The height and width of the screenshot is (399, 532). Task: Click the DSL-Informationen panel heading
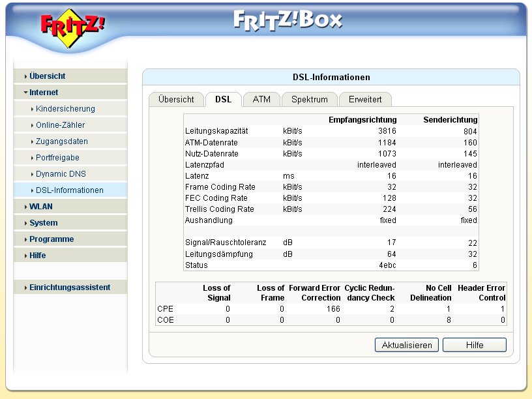pyautogui.click(x=331, y=77)
